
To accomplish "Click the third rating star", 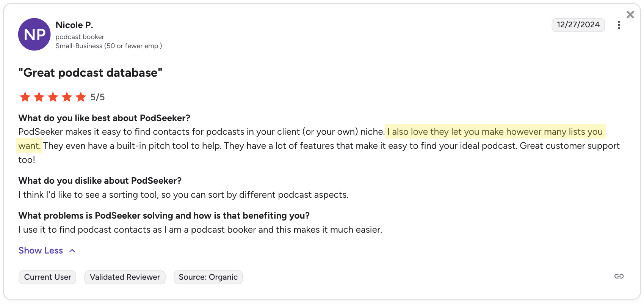I will 53,97.
